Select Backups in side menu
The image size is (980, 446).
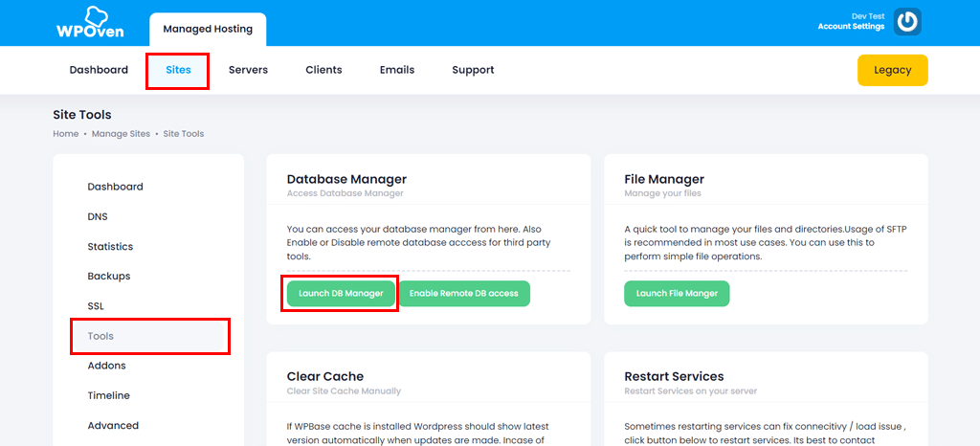(108, 277)
